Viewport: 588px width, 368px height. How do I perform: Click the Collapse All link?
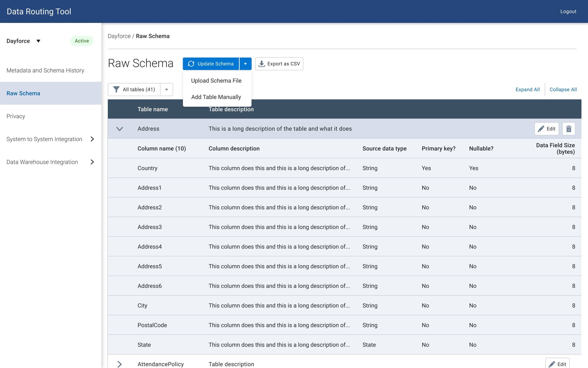click(x=563, y=89)
